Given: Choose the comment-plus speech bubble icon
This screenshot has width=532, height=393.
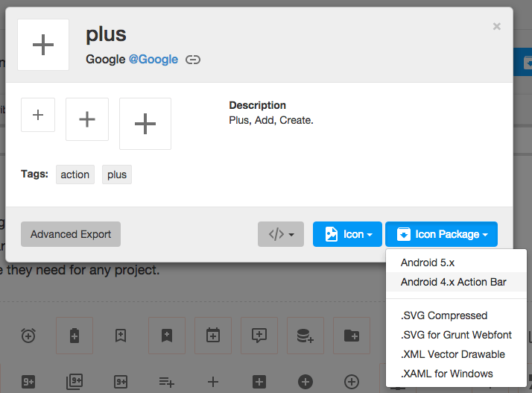Looking at the screenshot, I should [259, 336].
